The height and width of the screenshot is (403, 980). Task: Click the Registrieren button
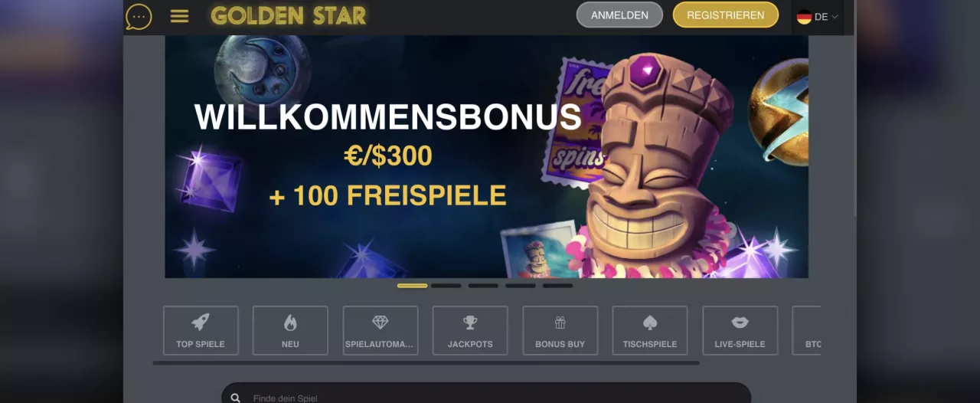pos(725,15)
